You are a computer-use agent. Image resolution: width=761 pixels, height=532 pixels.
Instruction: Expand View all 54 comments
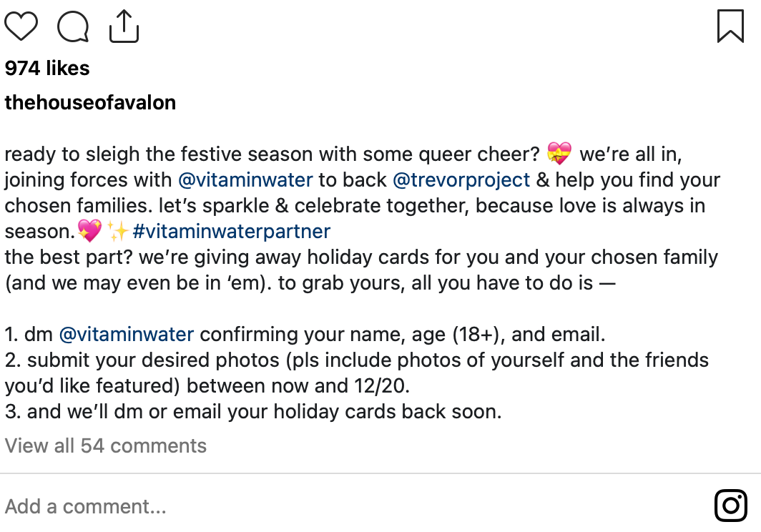coord(106,445)
